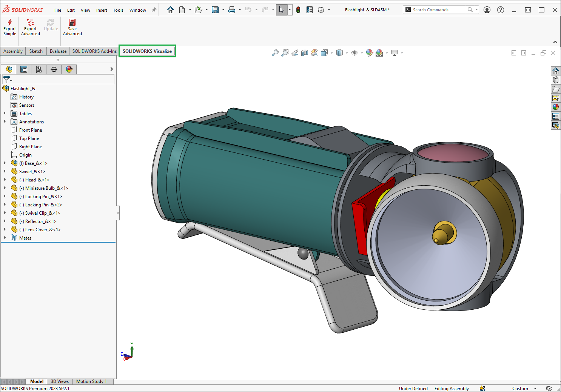Image resolution: width=561 pixels, height=392 pixels.
Task: Expand the Base_&<1> component node
Action: pyautogui.click(x=5, y=163)
